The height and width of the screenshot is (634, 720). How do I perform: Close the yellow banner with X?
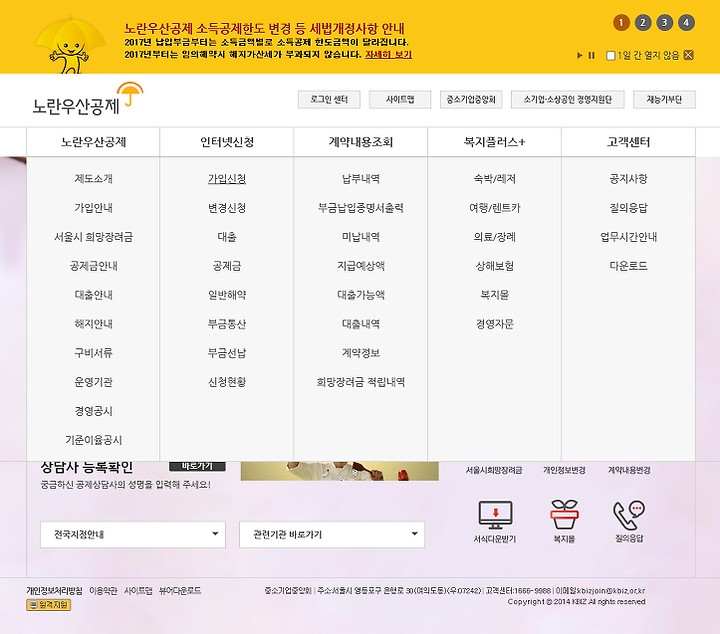[x=688, y=55]
